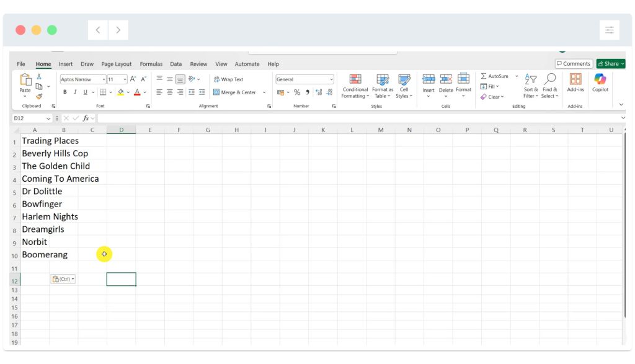Screen dimensions: 635x364
Task: Open the Paste Options (Ctrl) button
Action: [63, 279]
